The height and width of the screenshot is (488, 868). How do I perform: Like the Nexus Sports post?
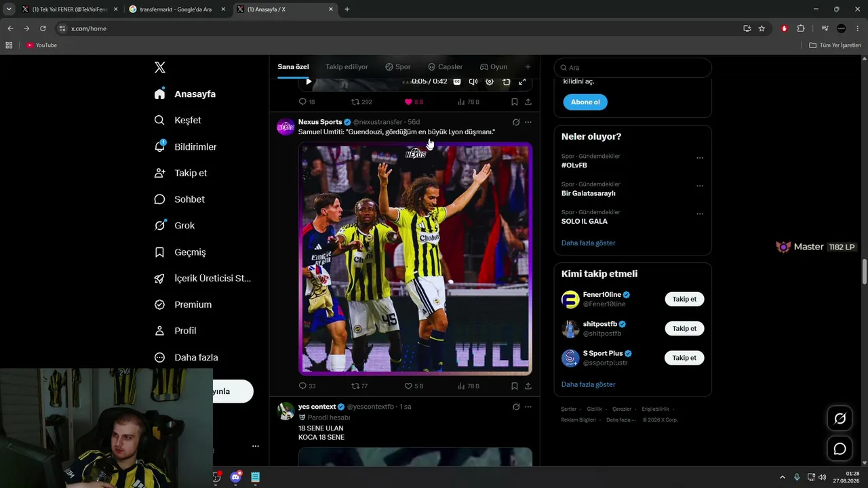point(414,386)
